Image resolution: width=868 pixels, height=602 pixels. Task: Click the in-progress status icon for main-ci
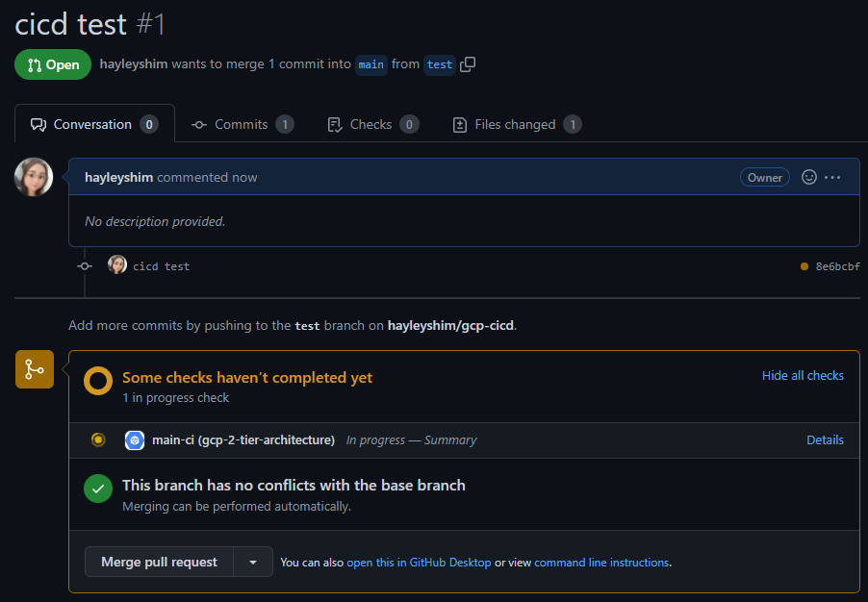(98, 439)
